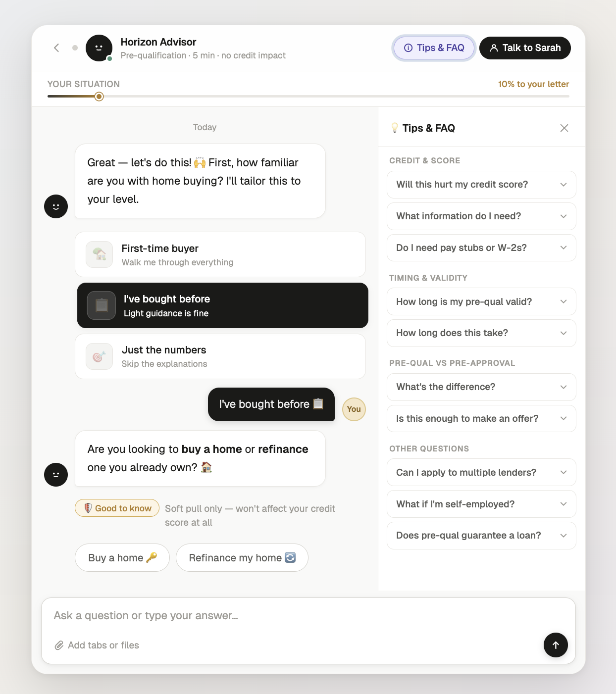Select the First-time buyer option

click(x=220, y=254)
